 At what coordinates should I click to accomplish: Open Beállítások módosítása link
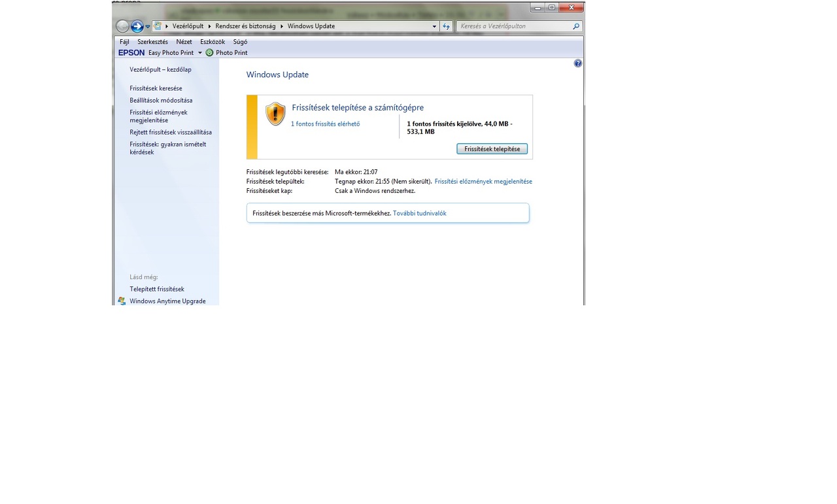(x=161, y=101)
